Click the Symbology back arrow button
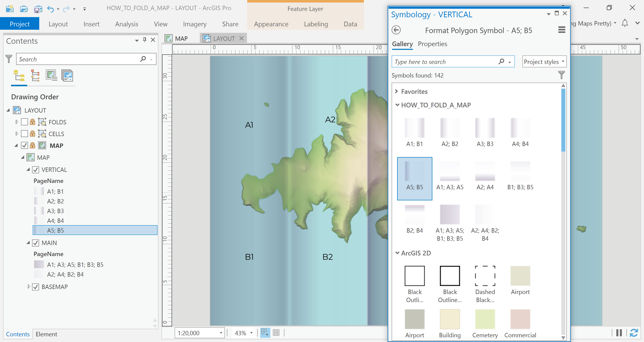This screenshot has height=342, width=644. [396, 30]
